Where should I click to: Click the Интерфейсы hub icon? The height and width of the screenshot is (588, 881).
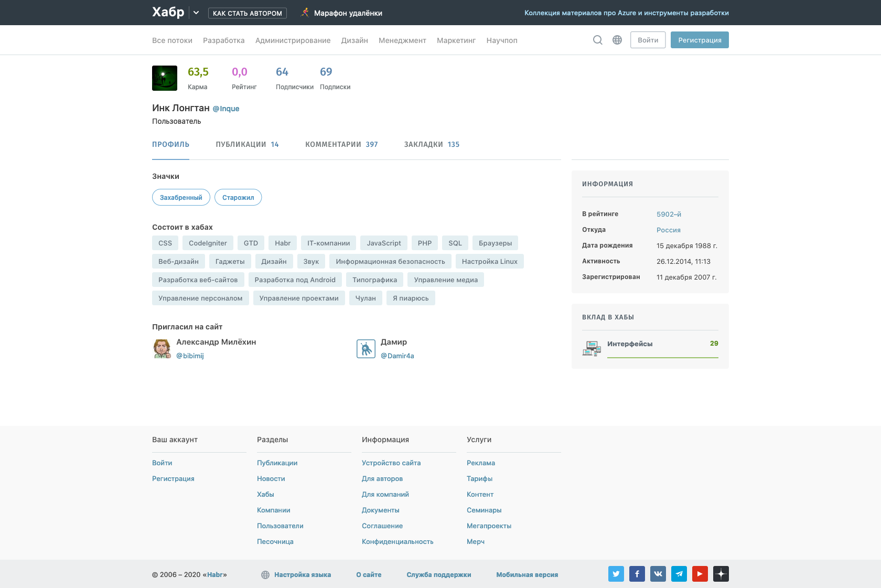click(x=592, y=348)
